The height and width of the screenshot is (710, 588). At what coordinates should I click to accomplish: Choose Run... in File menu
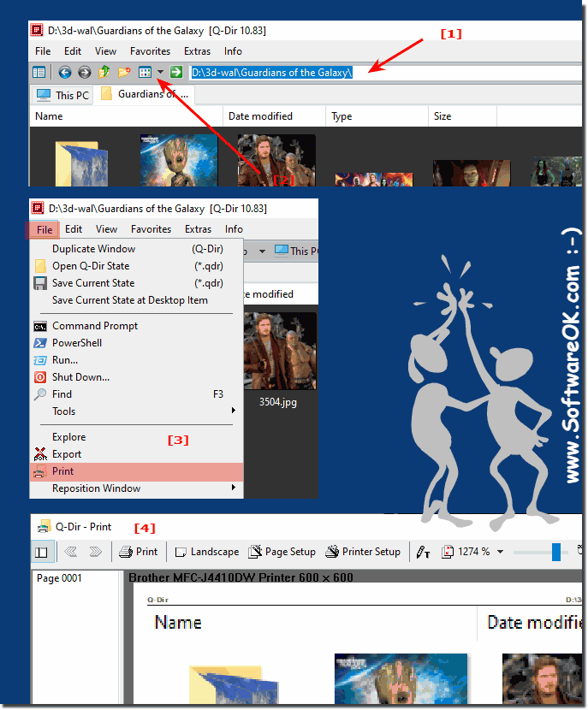[136, 360]
